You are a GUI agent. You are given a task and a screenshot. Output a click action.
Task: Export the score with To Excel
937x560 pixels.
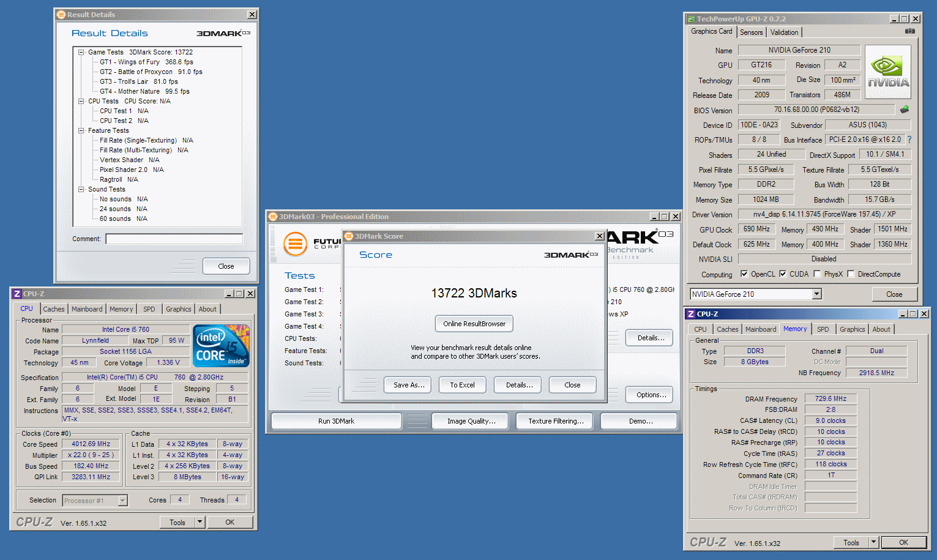click(x=462, y=385)
